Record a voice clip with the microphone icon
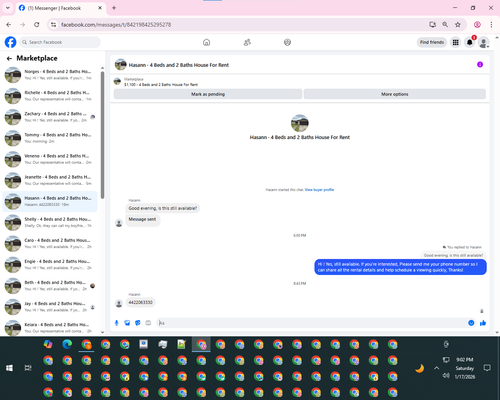Image resolution: width=500 pixels, height=400 pixels. [x=117, y=323]
